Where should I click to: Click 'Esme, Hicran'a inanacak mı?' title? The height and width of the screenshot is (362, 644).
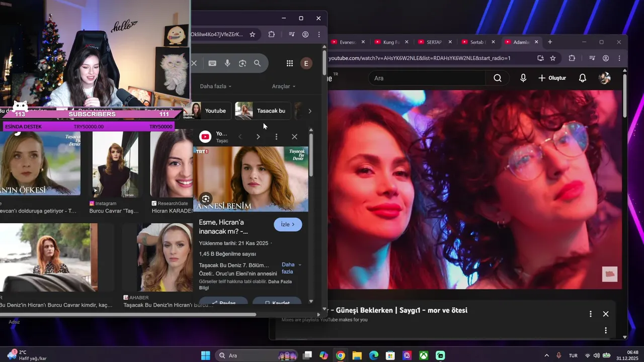223,227
